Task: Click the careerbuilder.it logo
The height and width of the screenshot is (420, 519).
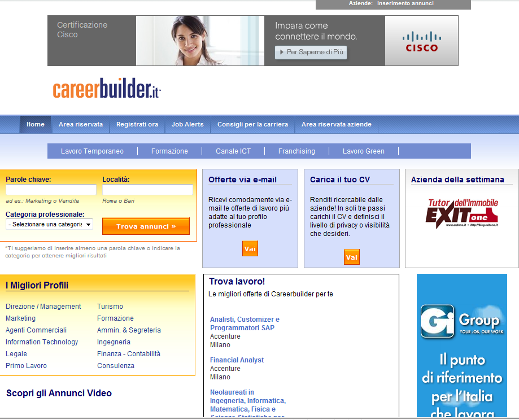Action: point(107,88)
